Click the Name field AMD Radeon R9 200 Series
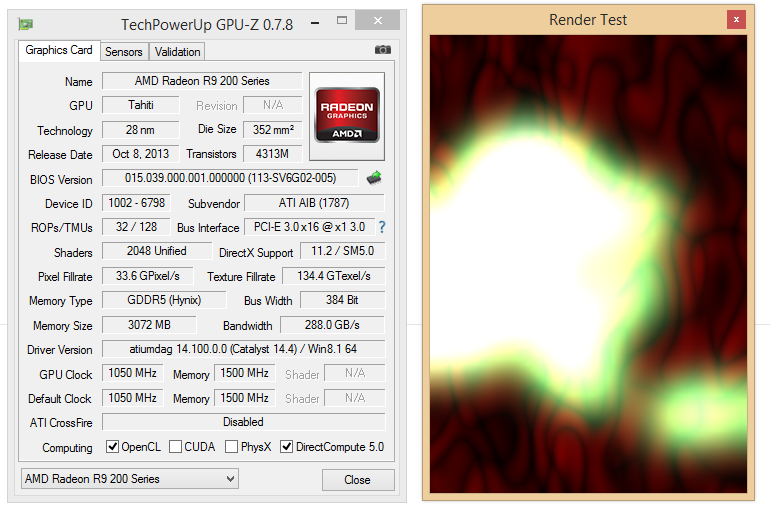This screenshot has width=770, height=517. [202, 81]
